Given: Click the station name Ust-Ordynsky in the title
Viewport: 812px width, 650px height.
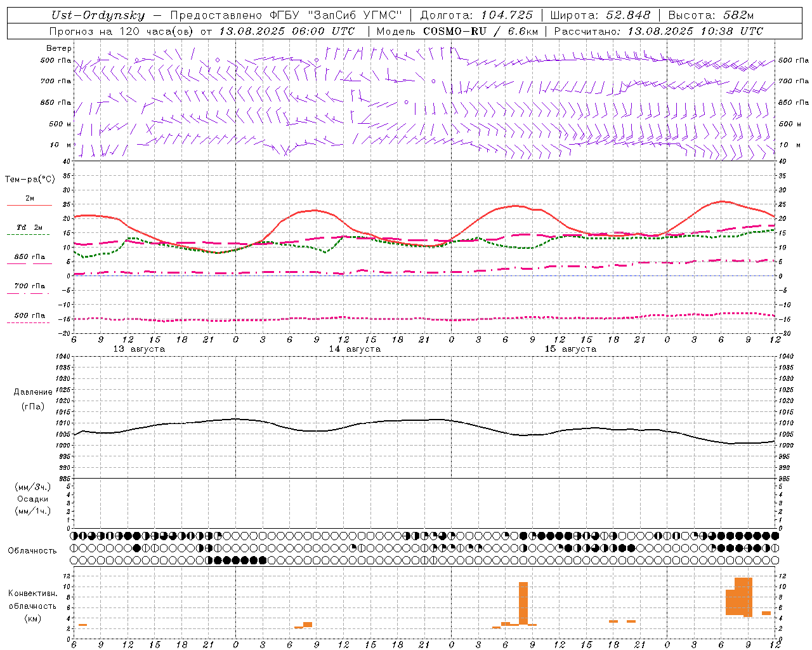Looking at the screenshot, I should click(x=98, y=16).
